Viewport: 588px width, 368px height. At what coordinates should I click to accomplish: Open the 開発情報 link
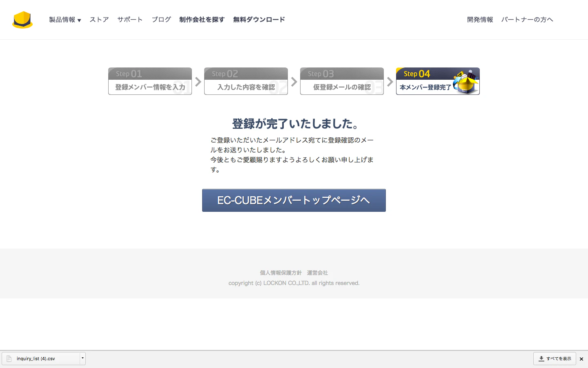click(480, 20)
